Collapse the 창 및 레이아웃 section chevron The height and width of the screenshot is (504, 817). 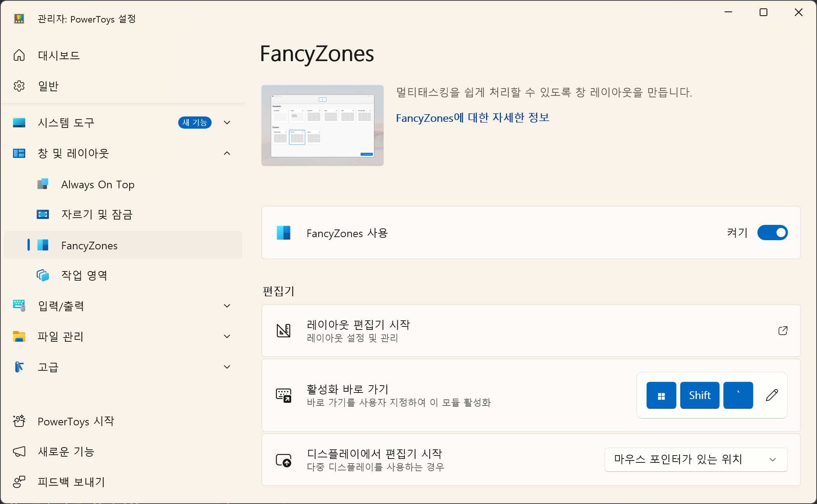tap(227, 153)
